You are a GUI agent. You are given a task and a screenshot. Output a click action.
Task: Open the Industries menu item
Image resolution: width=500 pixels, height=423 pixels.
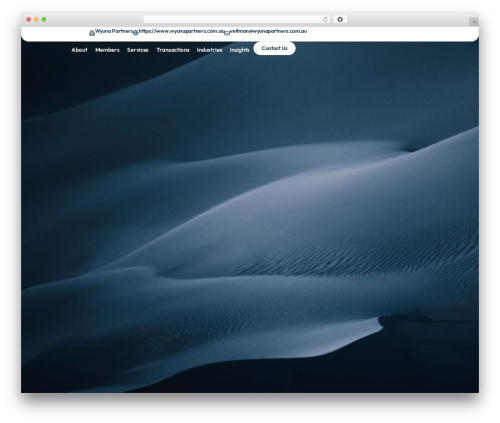click(209, 50)
